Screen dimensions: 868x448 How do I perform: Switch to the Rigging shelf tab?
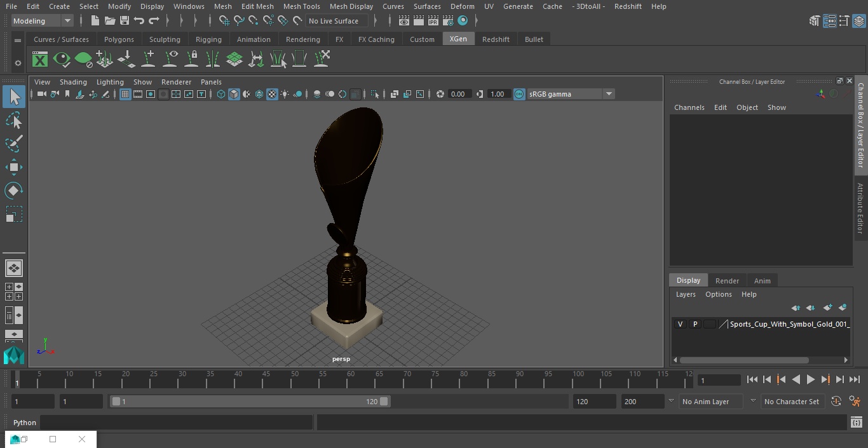coord(208,39)
